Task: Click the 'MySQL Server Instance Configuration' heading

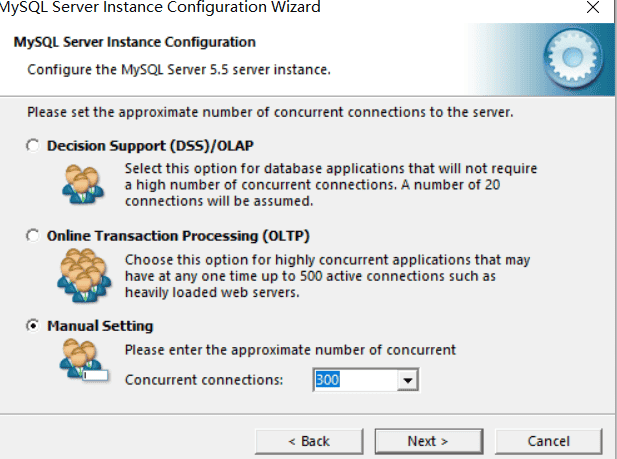Action: tap(135, 42)
